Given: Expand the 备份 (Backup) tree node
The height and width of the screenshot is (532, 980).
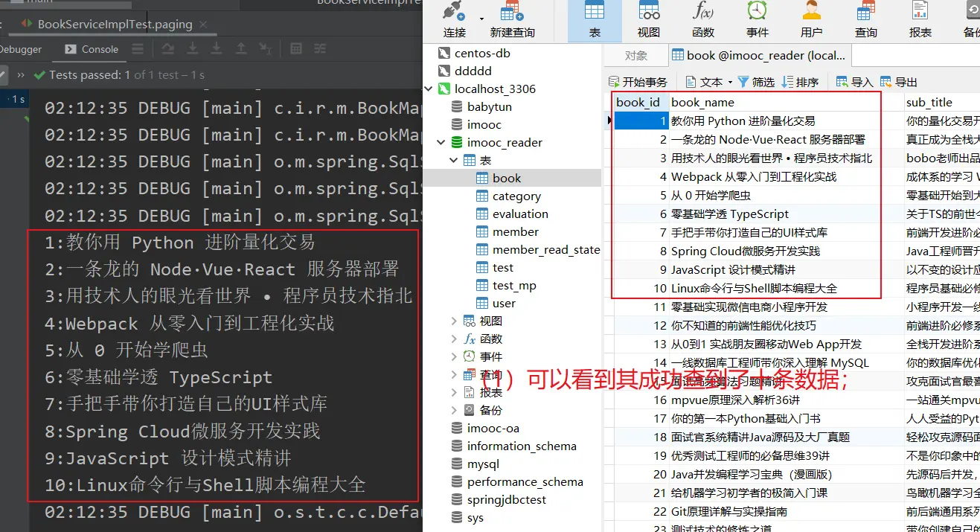Looking at the screenshot, I should point(454,410).
